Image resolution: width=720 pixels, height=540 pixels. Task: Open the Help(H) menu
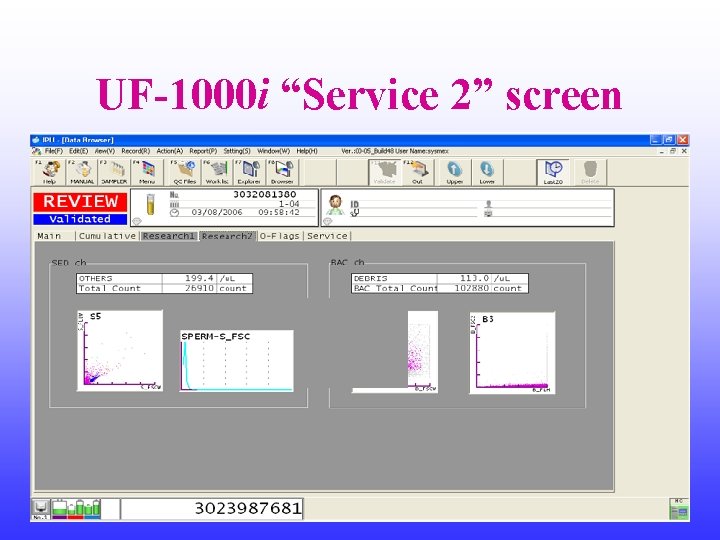(307, 151)
